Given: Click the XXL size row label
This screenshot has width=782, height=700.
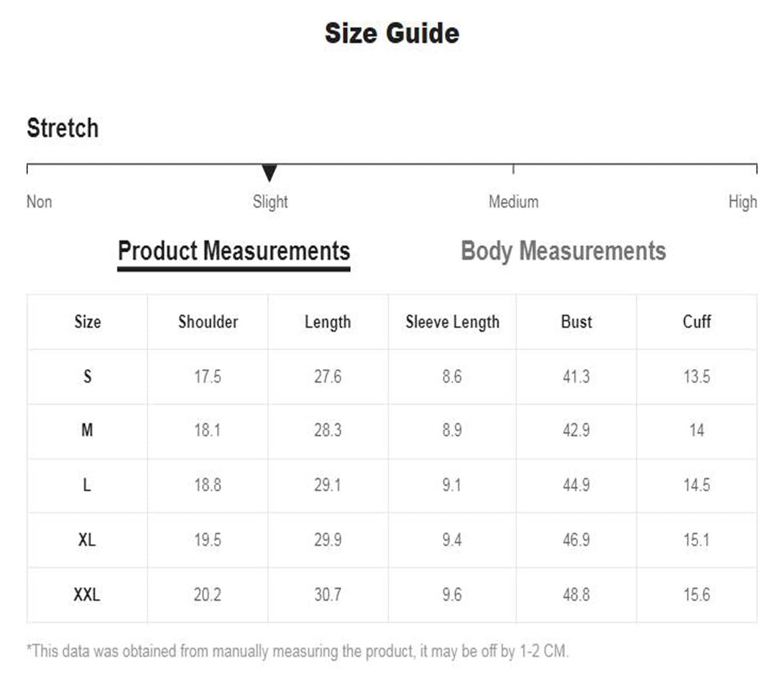Looking at the screenshot, I should coord(88,594).
